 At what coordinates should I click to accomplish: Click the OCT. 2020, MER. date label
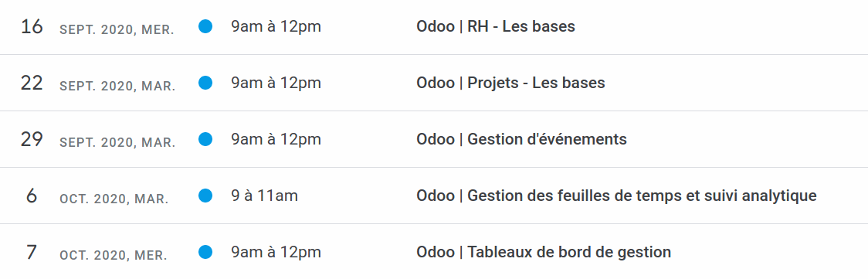coord(113,256)
